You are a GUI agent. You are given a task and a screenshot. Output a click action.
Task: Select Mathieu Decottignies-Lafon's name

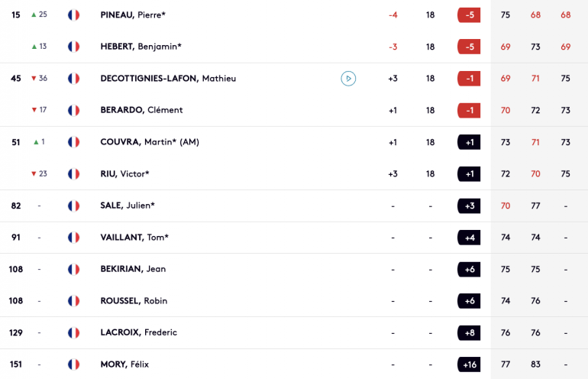(x=168, y=79)
